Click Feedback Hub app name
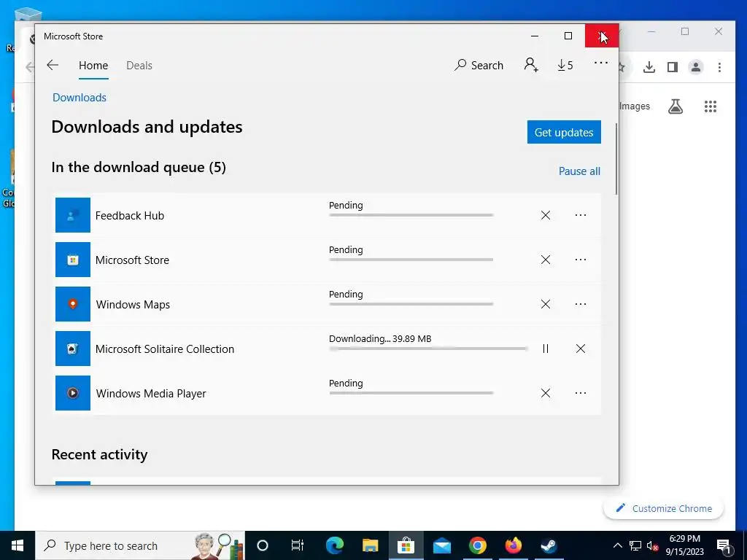 130,216
